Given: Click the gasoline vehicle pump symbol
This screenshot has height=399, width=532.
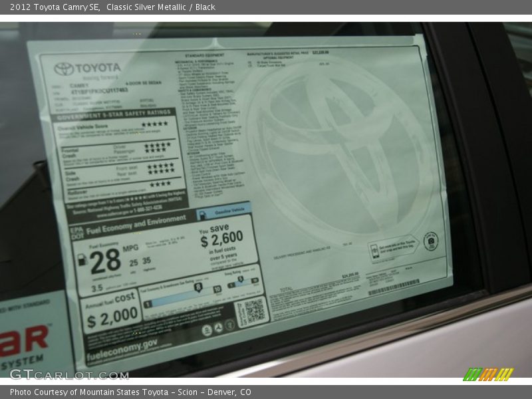Looking at the screenshot, I should pos(201,214).
